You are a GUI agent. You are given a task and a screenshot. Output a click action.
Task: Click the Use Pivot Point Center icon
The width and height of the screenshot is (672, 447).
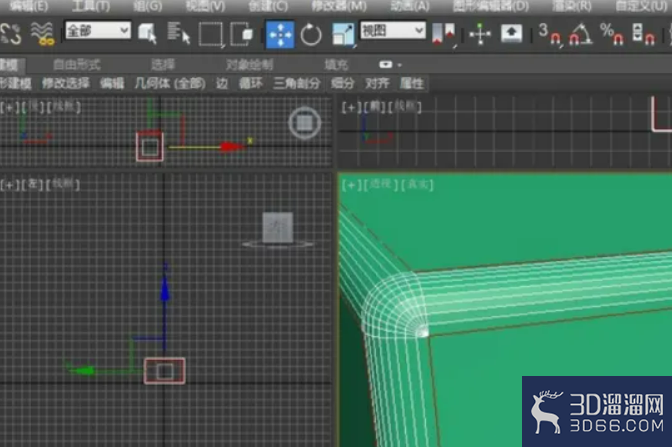tap(444, 34)
